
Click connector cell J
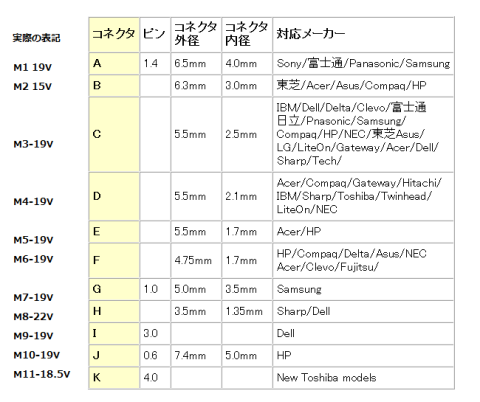(114, 356)
